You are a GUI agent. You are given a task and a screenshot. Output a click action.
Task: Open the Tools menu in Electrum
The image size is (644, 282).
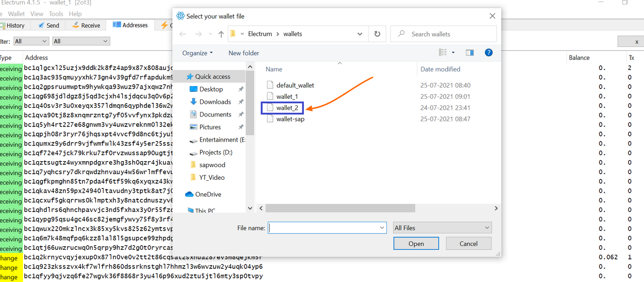point(56,14)
